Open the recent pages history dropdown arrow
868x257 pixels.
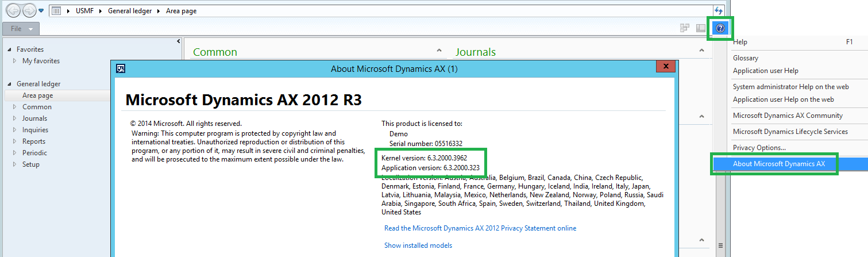click(41, 11)
